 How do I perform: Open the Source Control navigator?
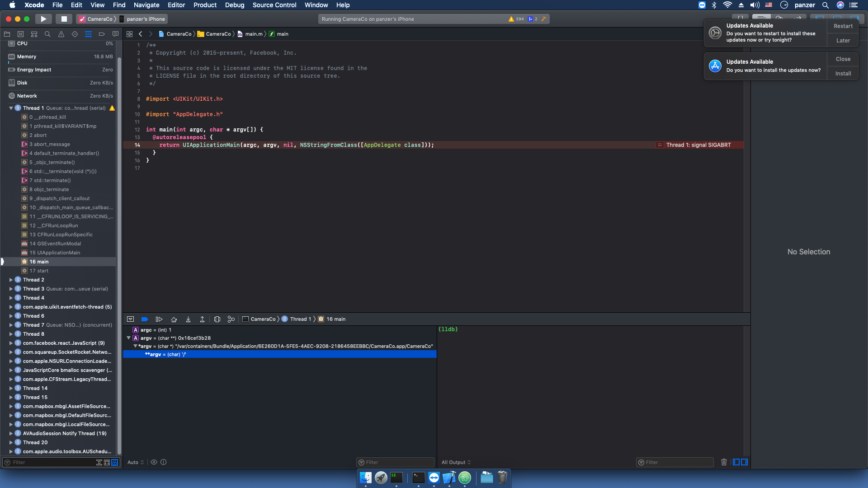click(20, 34)
